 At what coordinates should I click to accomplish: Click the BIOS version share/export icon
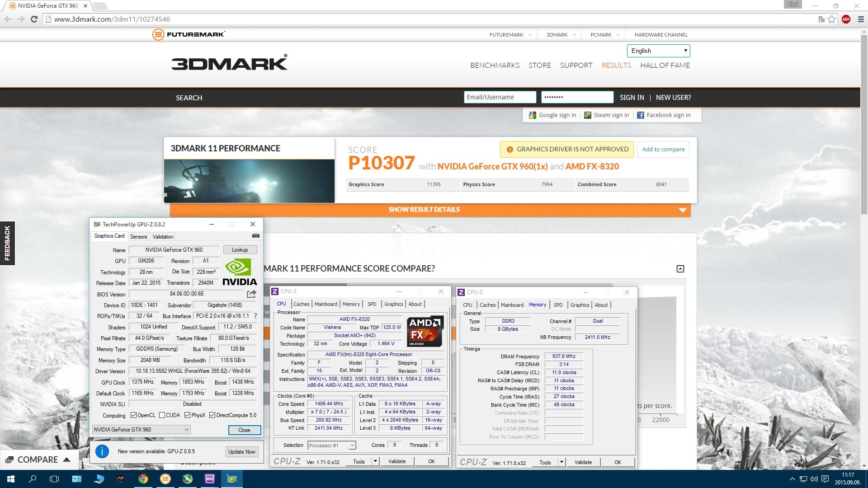(252, 294)
